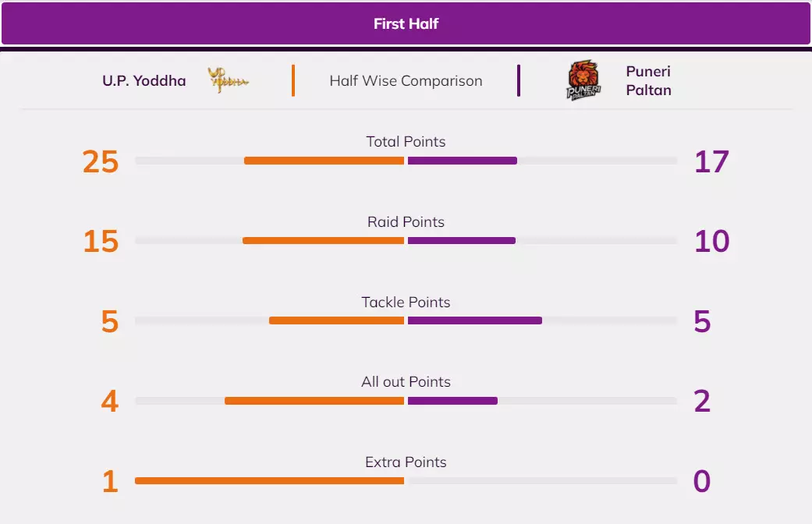Click U.P. Yoddha's raid points value 15

point(101,242)
